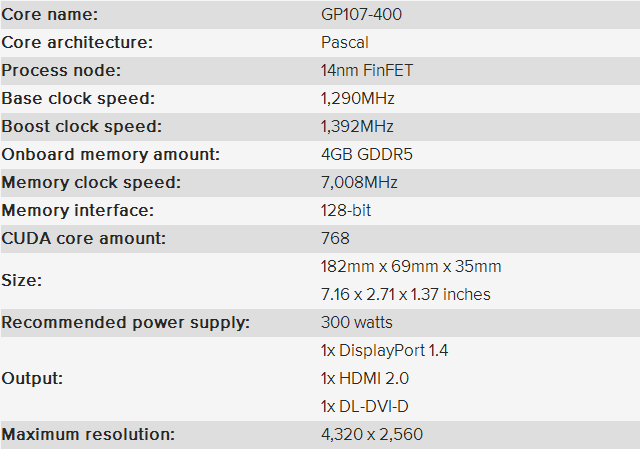640x449 pixels.
Task: Select the 1,392MHz boost clock value
Action: pyautogui.click(x=357, y=126)
